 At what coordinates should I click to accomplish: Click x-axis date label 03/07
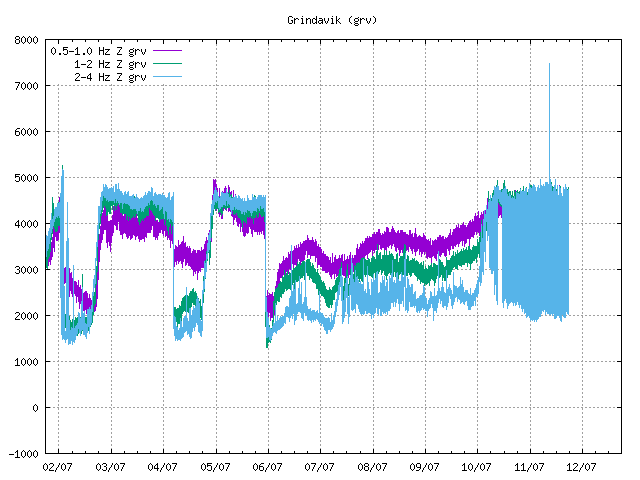[x=110, y=467]
